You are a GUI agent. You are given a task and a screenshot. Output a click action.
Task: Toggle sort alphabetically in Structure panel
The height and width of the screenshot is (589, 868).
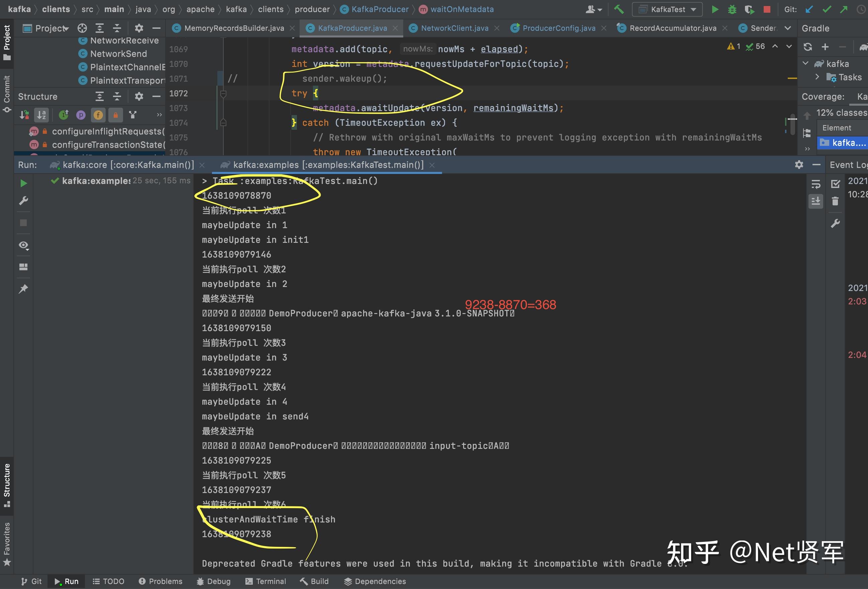click(x=41, y=115)
